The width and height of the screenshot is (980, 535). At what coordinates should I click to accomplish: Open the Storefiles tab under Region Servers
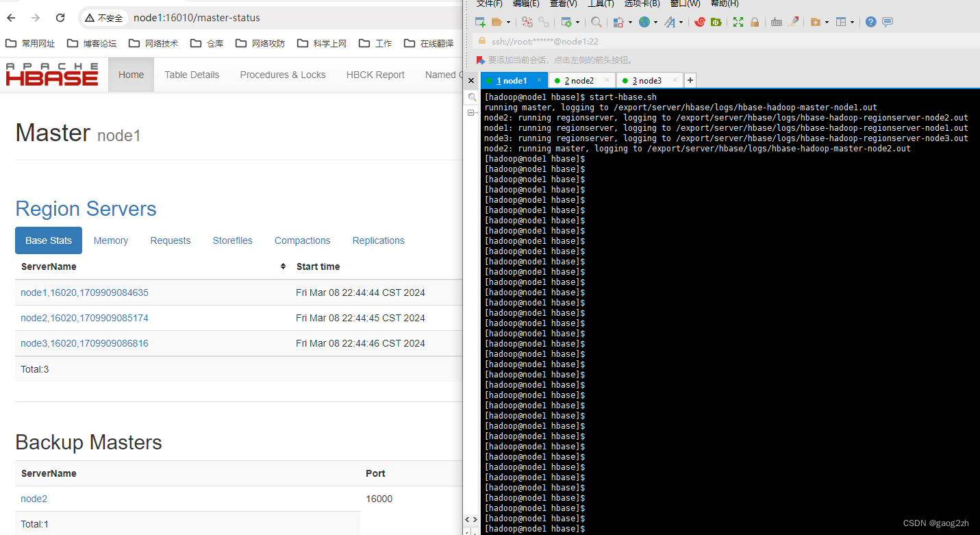point(233,240)
